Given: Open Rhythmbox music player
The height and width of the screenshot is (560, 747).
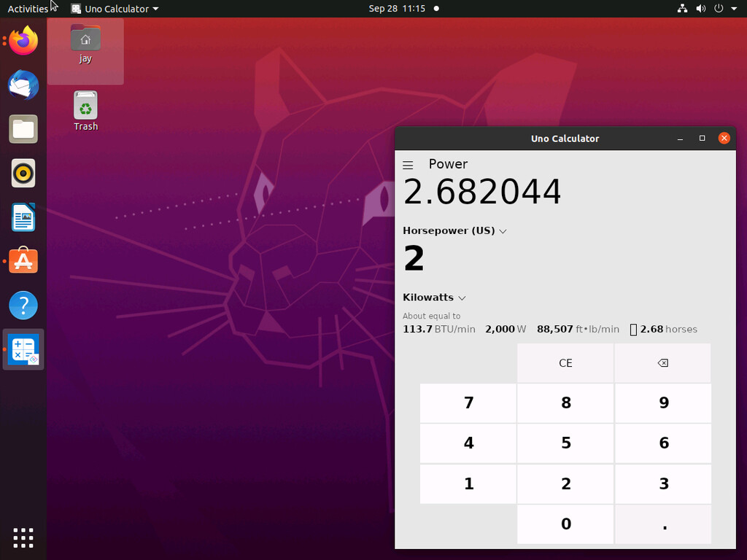Looking at the screenshot, I should pos(23,174).
